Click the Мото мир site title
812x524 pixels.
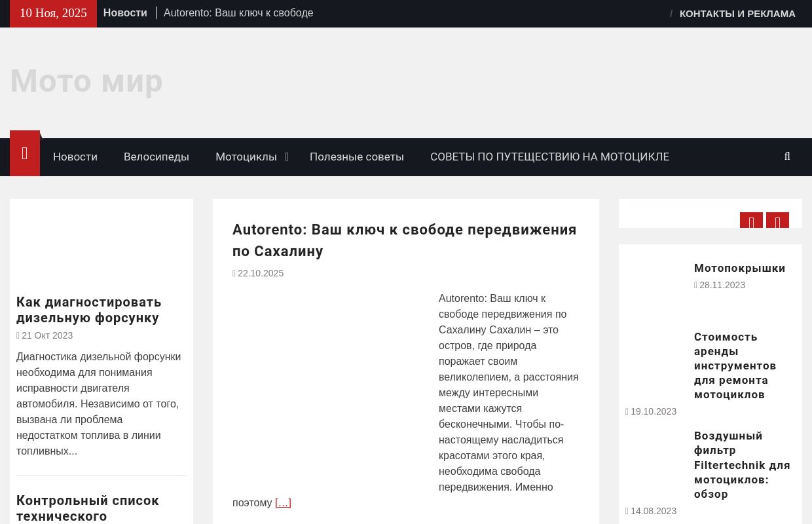86,81
